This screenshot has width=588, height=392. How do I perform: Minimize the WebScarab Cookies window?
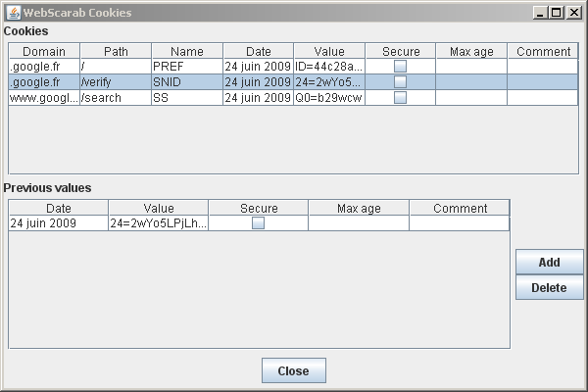pos(540,13)
